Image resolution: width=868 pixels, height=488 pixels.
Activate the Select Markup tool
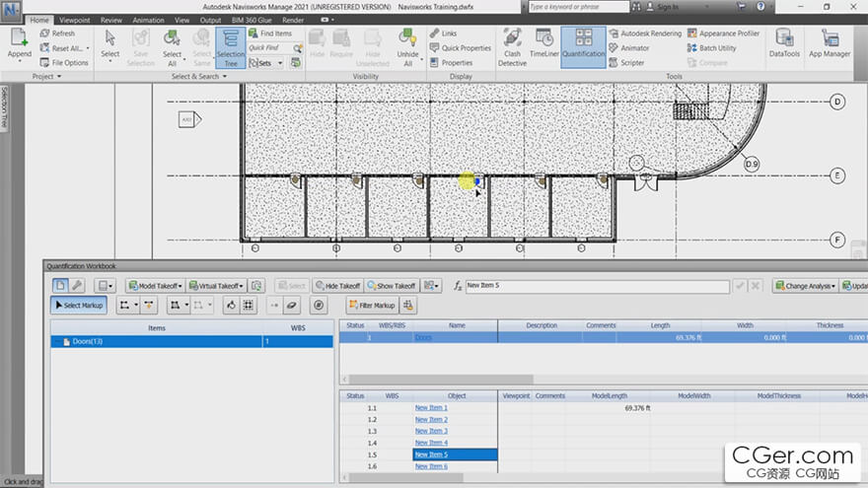coord(79,305)
